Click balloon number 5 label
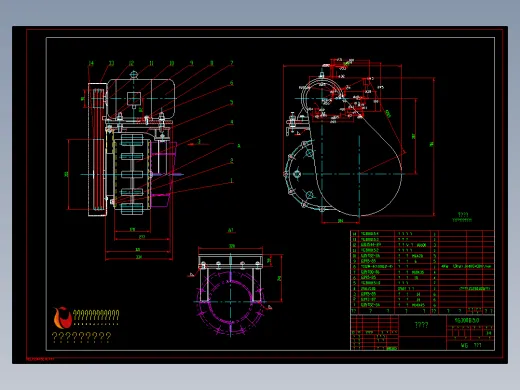This screenshot has width=520, height=390. click(231, 102)
